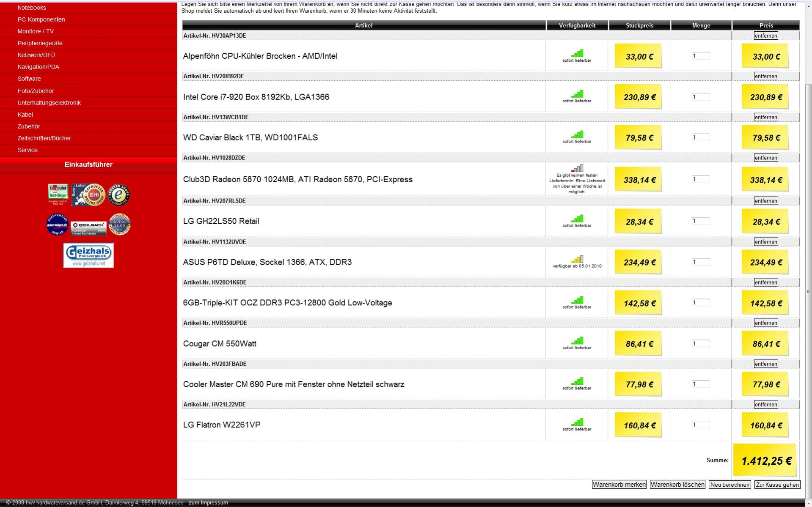Remove the Cougar CM 550Watt item
Viewport: 812px width, 507px height.
[766, 323]
